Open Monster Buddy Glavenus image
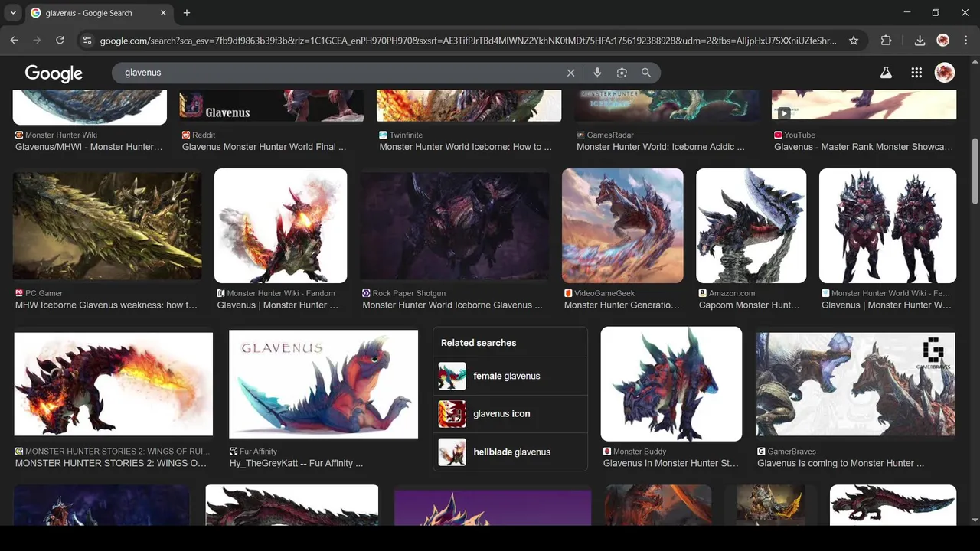Screen dimensions: 980x551 (671, 384)
